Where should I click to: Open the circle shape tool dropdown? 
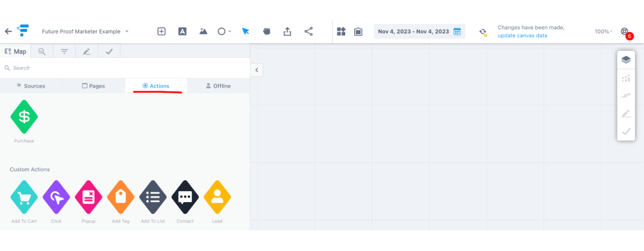click(x=224, y=31)
